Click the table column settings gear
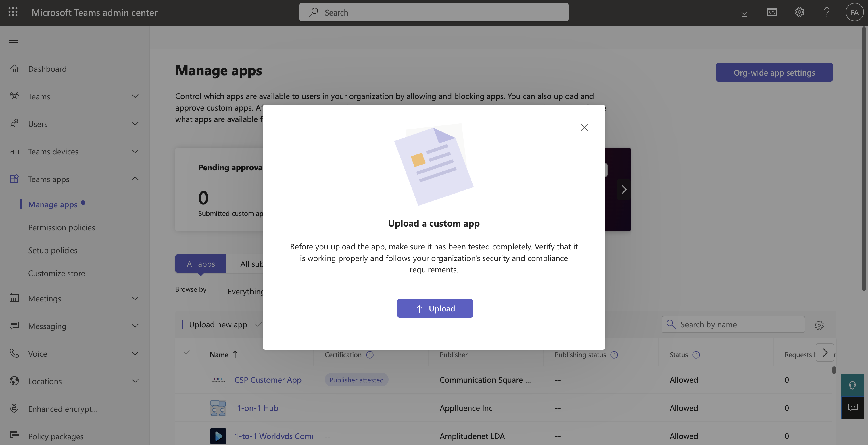868x445 pixels. pos(819,325)
